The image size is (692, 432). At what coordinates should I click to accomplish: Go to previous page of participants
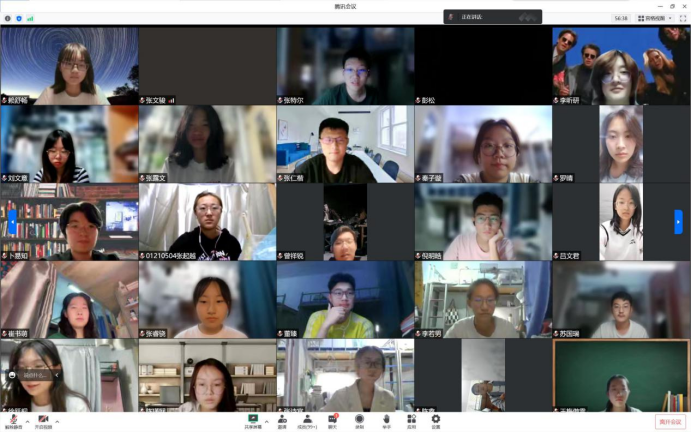click(12, 221)
